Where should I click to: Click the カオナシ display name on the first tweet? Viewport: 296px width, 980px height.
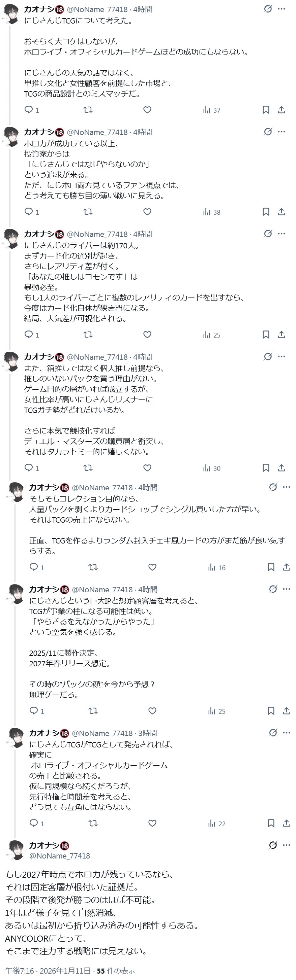coord(39,9)
